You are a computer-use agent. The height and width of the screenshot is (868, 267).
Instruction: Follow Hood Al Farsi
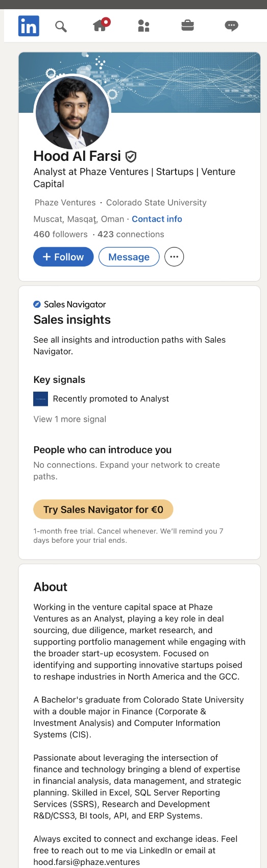(63, 257)
